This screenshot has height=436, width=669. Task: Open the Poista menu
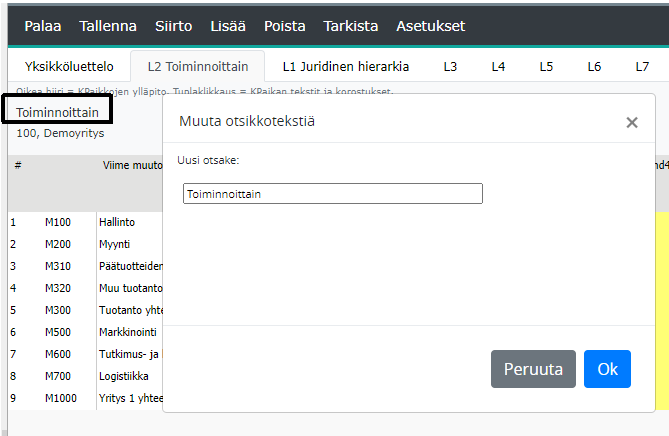pos(285,26)
